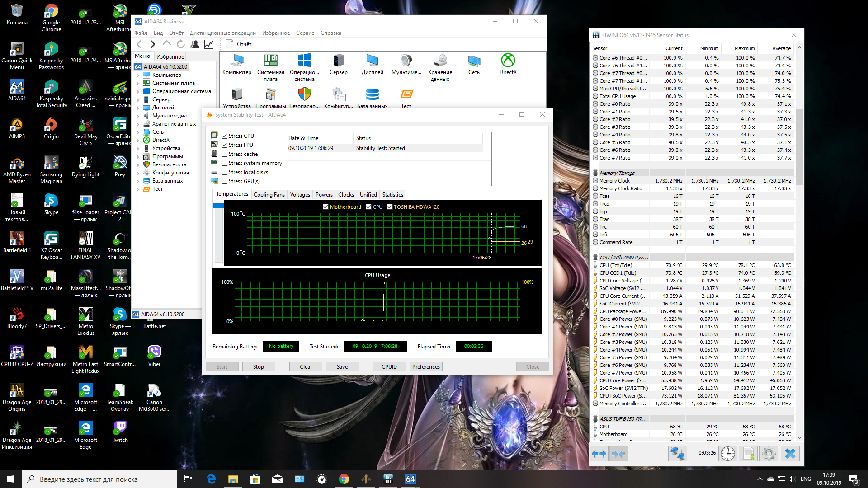Expand the Компьютер tree node
The height and width of the screenshot is (488, 868).
tap(138, 75)
